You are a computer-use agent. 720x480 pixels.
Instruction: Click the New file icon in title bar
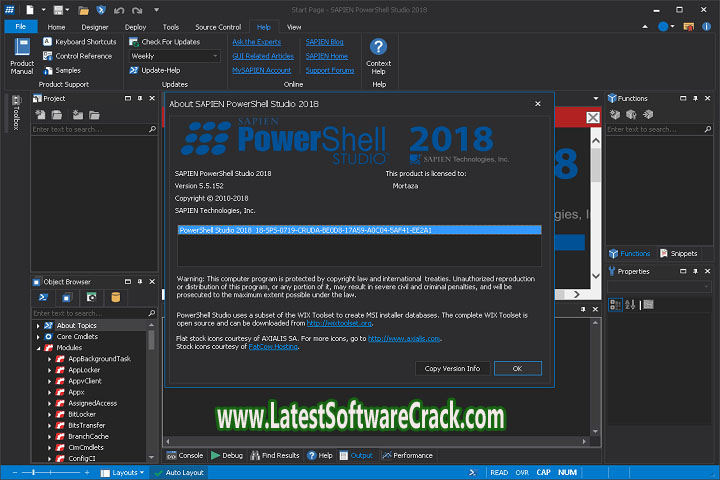point(30,10)
